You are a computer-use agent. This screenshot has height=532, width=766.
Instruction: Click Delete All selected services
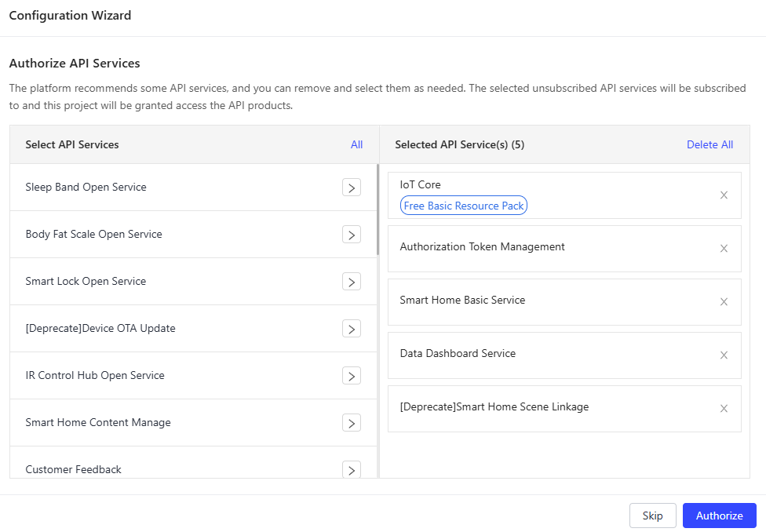tap(709, 144)
